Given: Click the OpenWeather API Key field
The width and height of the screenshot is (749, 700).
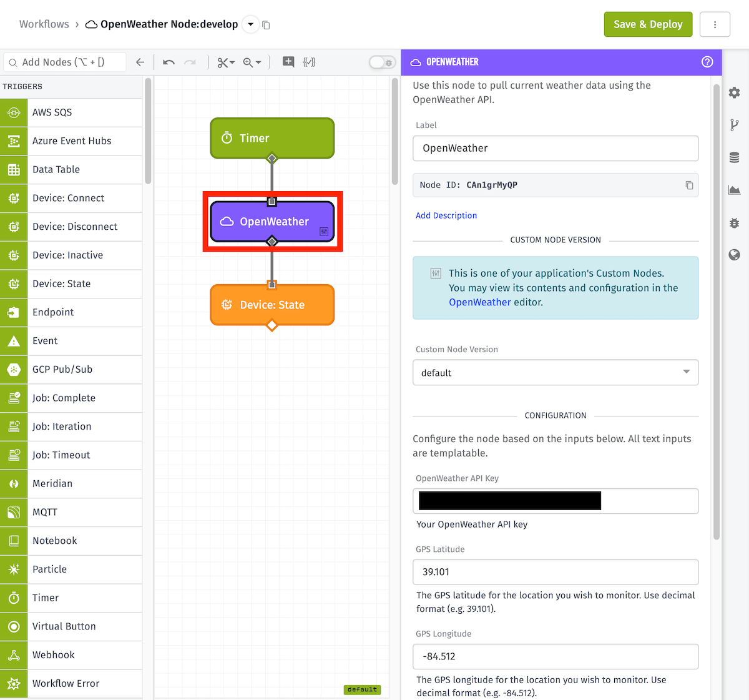Looking at the screenshot, I should [556, 501].
